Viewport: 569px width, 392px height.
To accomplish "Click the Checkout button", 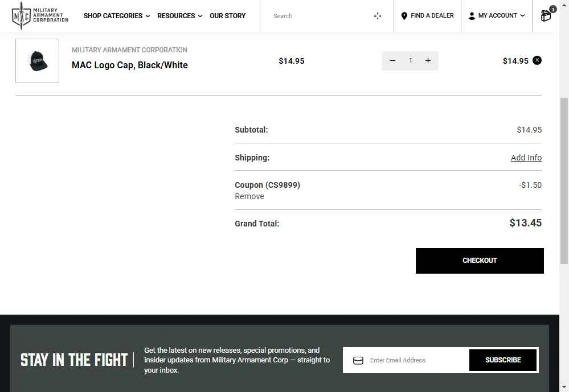I will pos(480,261).
